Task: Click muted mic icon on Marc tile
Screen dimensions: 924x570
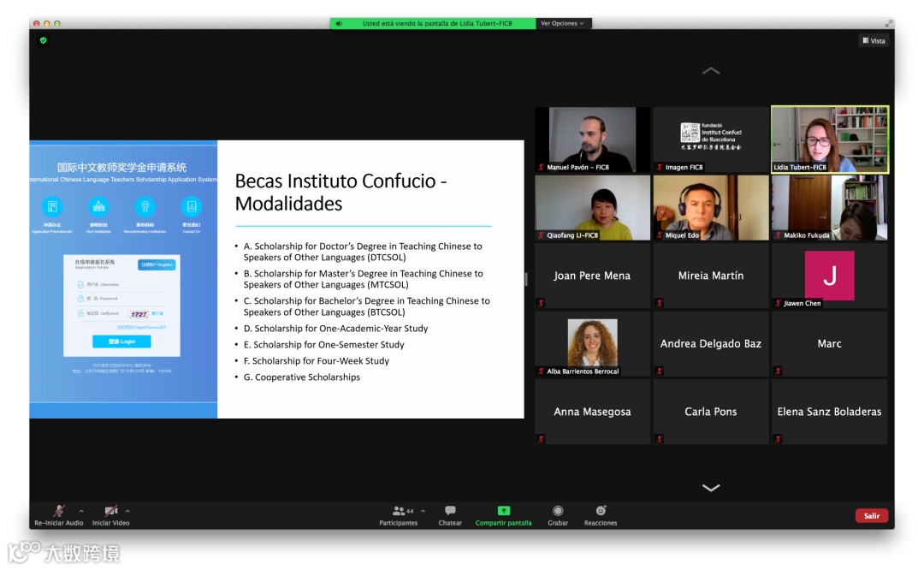Action: 778,371
